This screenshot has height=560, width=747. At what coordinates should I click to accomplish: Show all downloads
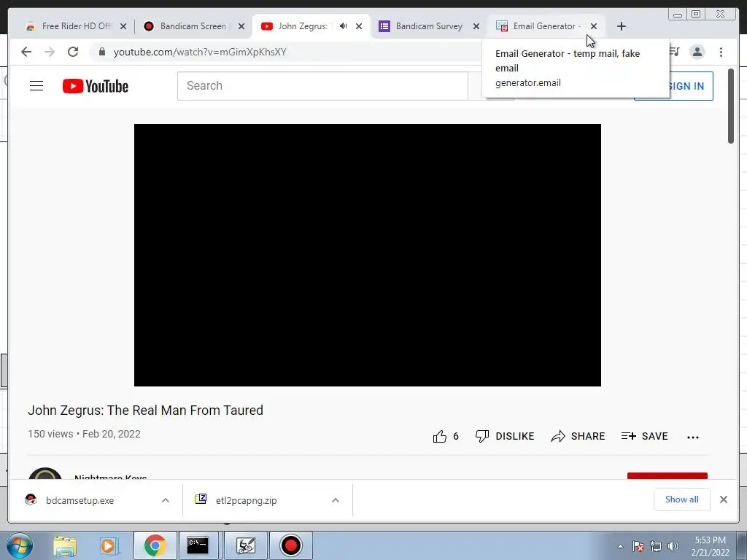pyautogui.click(x=682, y=499)
